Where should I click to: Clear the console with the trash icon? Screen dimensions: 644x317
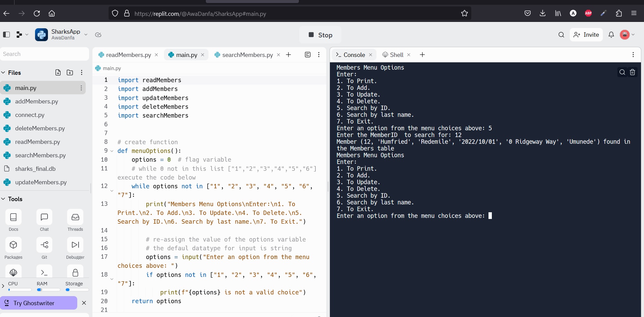pyautogui.click(x=632, y=72)
